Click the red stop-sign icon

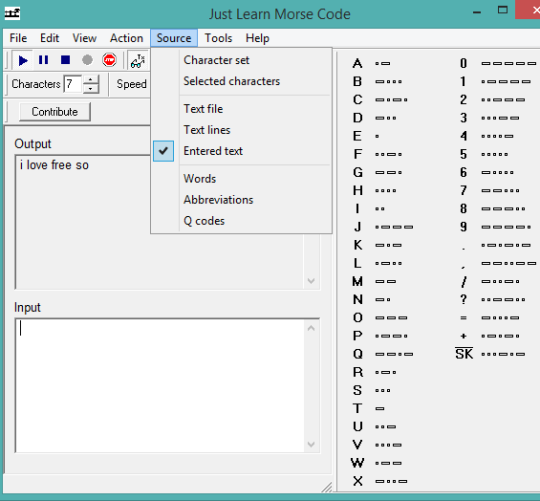point(109,60)
